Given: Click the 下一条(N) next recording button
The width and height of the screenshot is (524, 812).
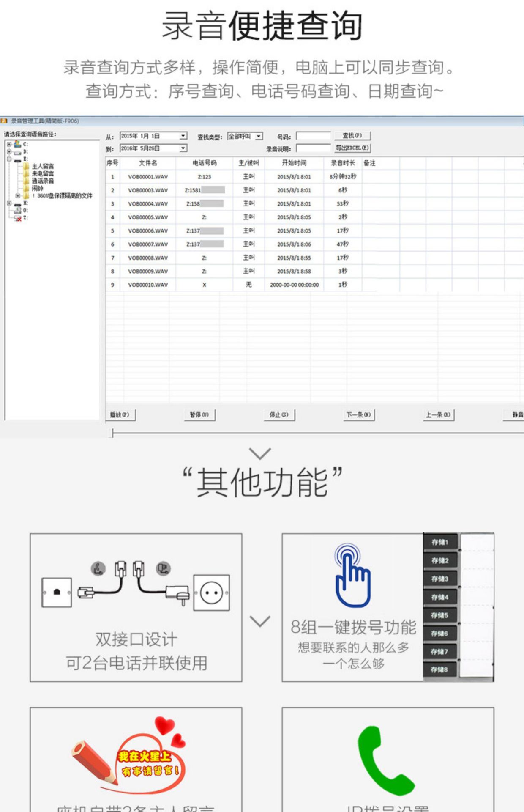Looking at the screenshot, I should coord(359,415).
